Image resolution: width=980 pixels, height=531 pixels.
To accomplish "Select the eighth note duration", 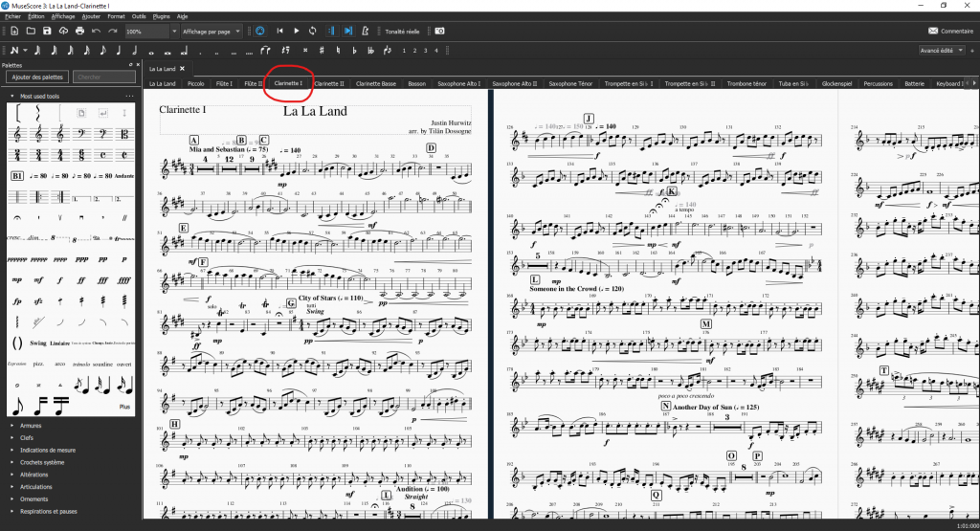I will click(x=102, y=51).
